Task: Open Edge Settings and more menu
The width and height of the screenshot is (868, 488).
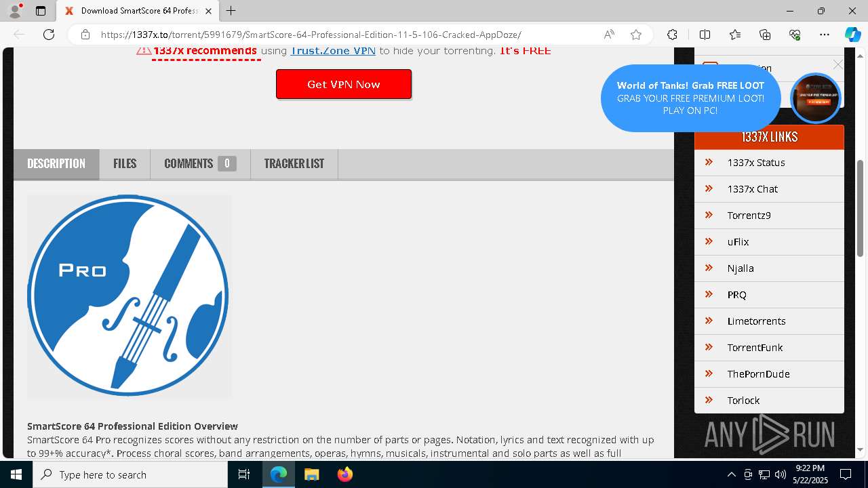Action: pyautogui.click(x=825, y=35)
